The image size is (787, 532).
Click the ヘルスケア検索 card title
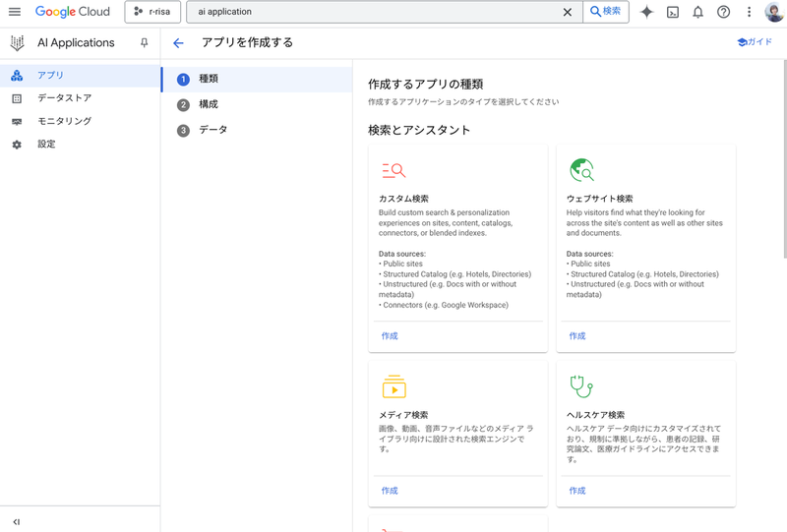596,415
